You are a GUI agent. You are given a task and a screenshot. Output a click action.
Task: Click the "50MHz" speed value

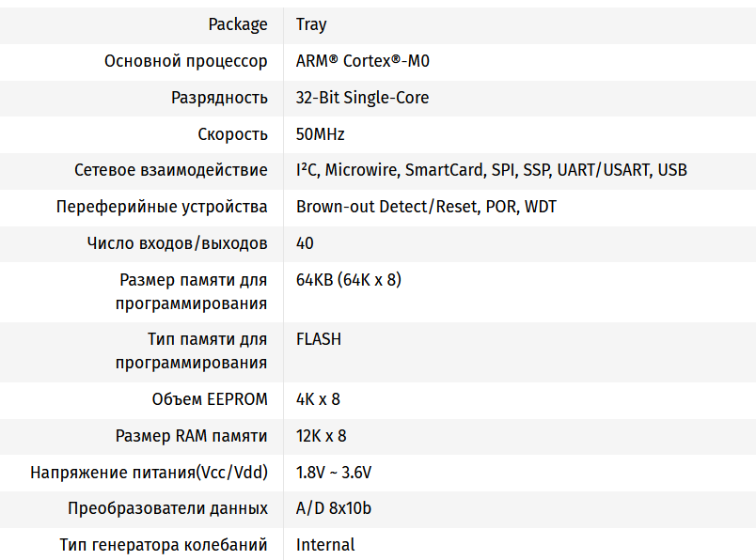320,134
